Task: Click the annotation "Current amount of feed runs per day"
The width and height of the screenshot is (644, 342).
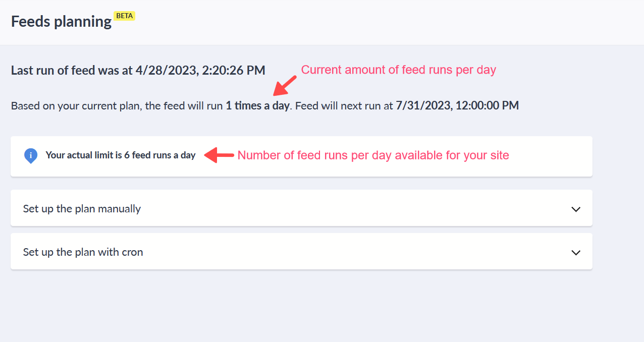Action: 398,70
